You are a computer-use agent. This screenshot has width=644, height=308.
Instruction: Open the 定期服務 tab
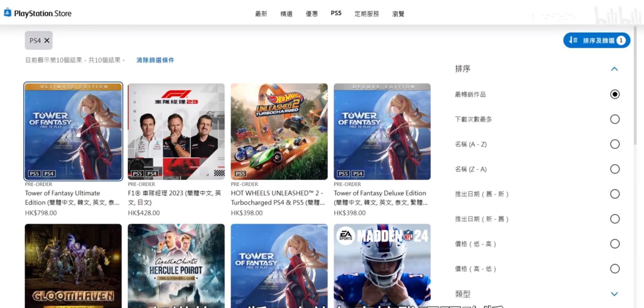tap(366, 14)
